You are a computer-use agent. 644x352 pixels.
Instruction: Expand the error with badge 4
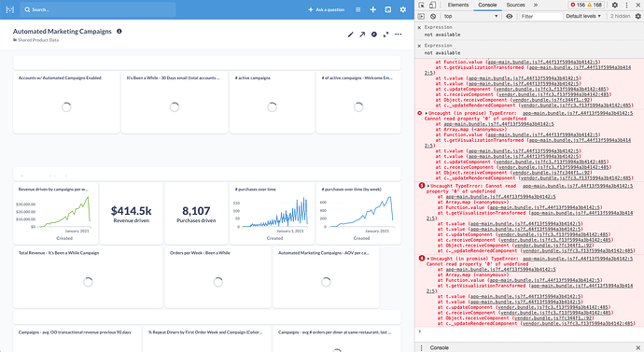[x=428, y=259]
